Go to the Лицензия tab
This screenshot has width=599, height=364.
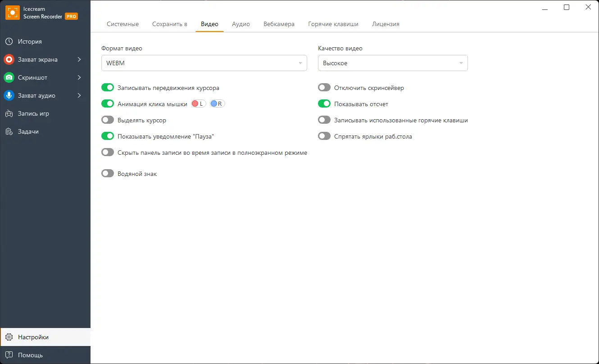coord(386,24)
